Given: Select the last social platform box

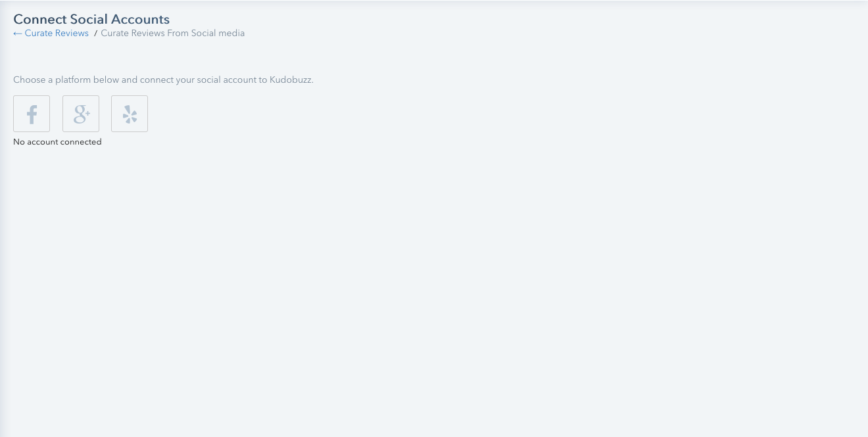Looking at the screenshot, I should 130,114.
